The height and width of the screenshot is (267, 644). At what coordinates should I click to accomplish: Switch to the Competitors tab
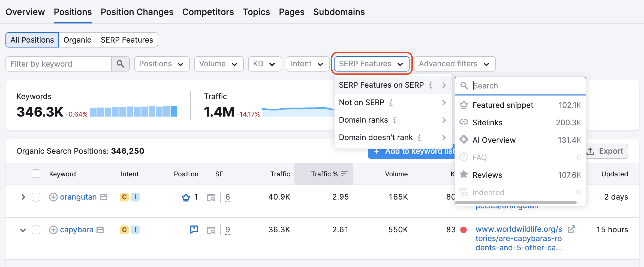pos(208,12)
